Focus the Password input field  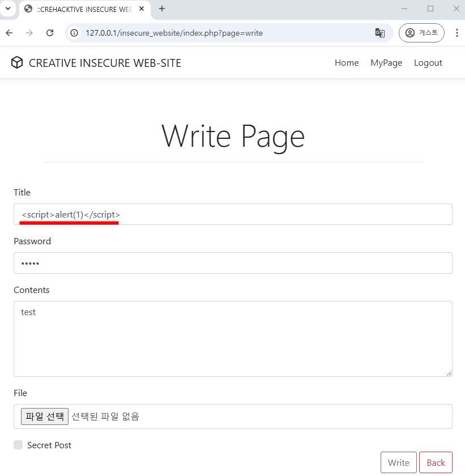233,263
